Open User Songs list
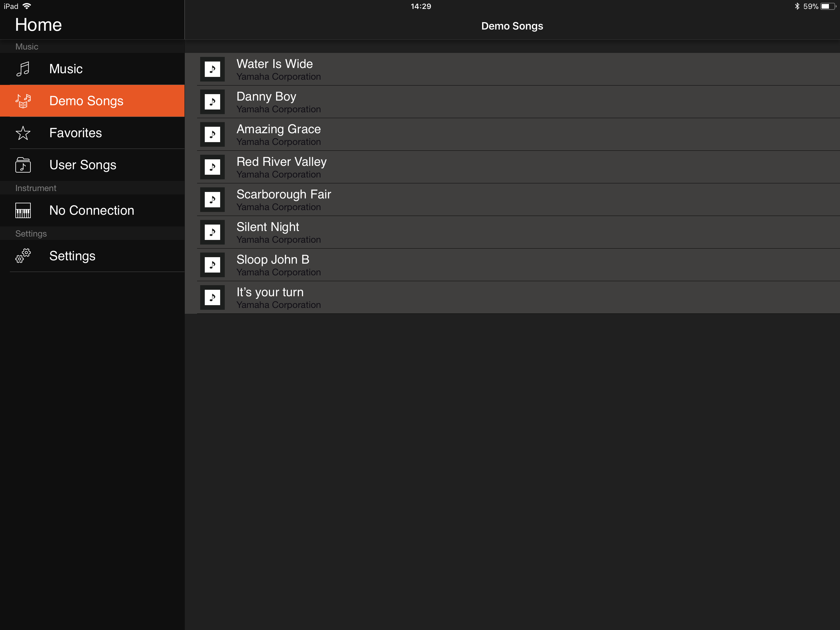 (83, 165)
